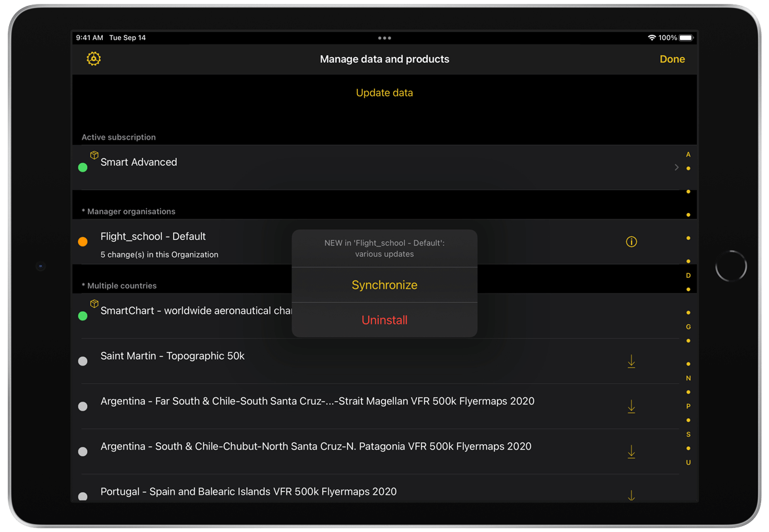The image size is (769, 532).
Task: Download Argentina South Chubut Flyermaps chart
Action: click(631, 451)
